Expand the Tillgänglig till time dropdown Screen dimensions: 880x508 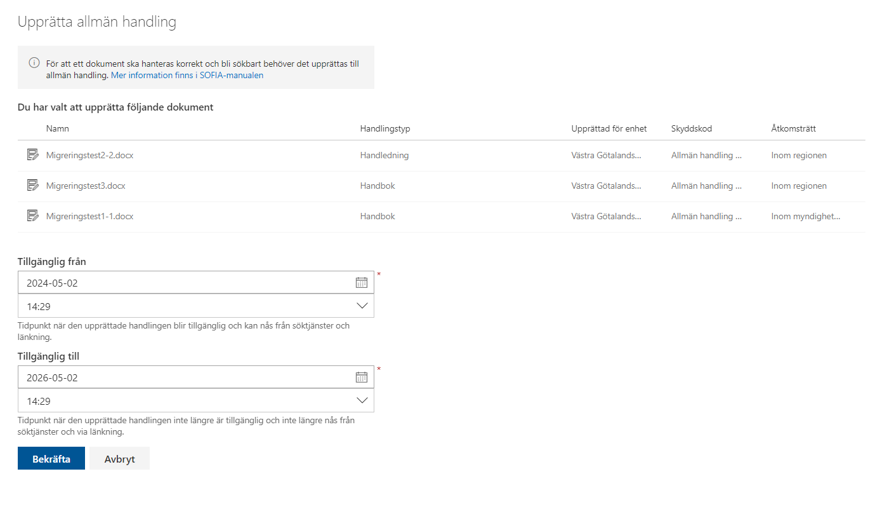coord(361,401)
